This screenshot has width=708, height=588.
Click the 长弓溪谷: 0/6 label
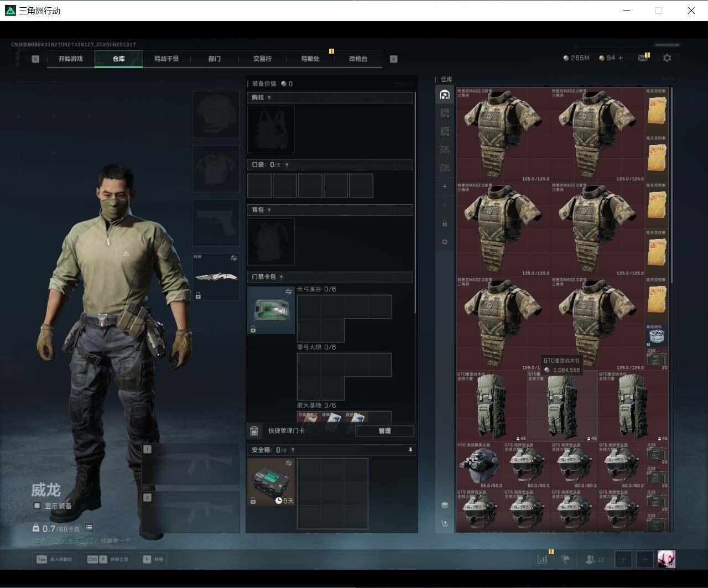click(316, 289)
